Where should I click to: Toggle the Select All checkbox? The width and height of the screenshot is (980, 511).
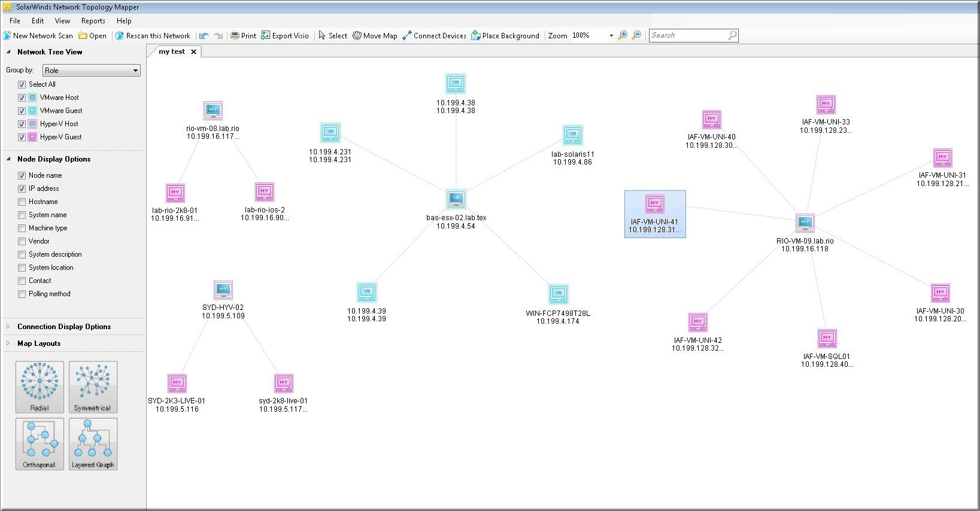[x=22, y=84]
